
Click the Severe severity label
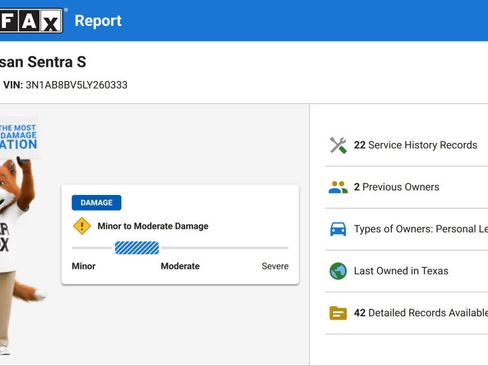(x=275, y=266)
